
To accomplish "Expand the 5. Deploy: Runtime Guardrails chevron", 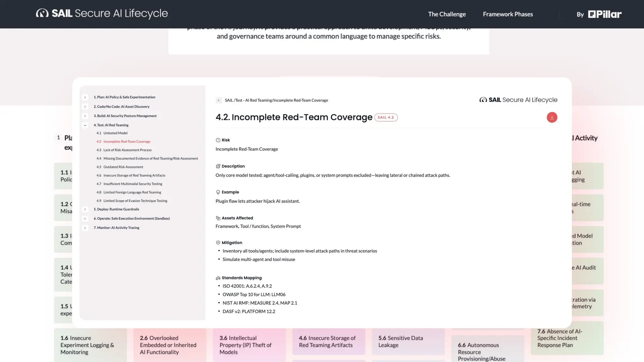I will point(85,209).
